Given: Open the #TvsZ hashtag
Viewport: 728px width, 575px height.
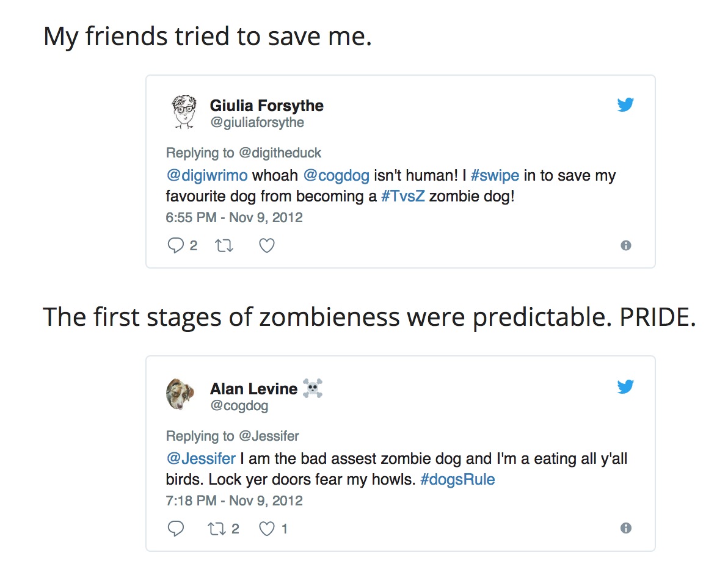Looking at the screenshot, I should click(x=403, y=197).
